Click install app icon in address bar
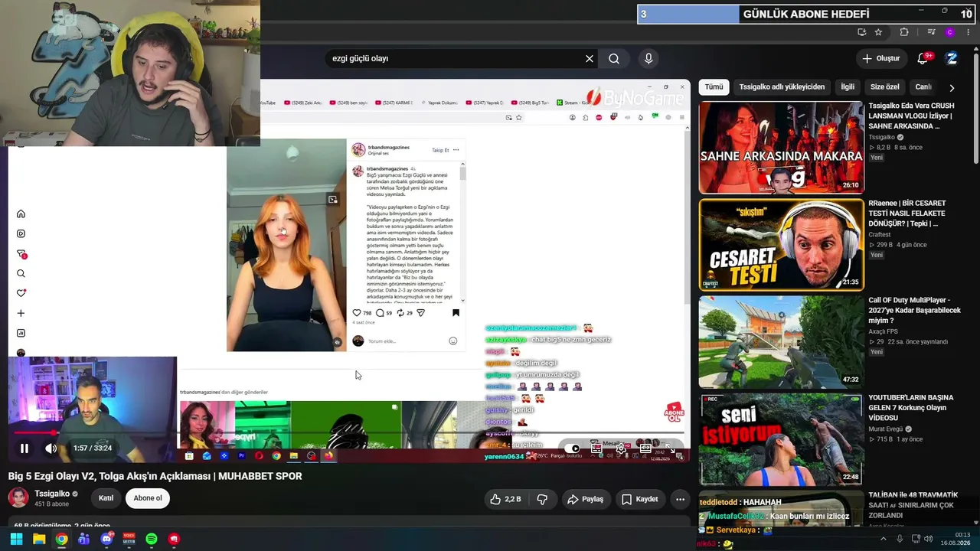Screen dimensions: 980x551 (x=862, y=32)
